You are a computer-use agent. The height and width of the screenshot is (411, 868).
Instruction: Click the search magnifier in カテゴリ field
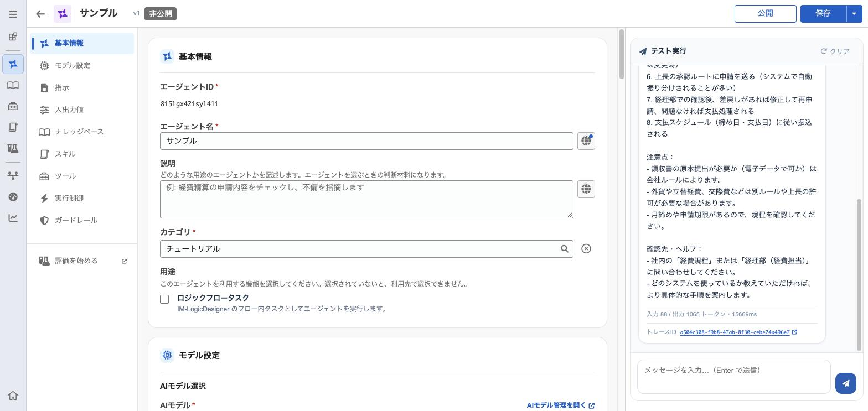(565, 249)
